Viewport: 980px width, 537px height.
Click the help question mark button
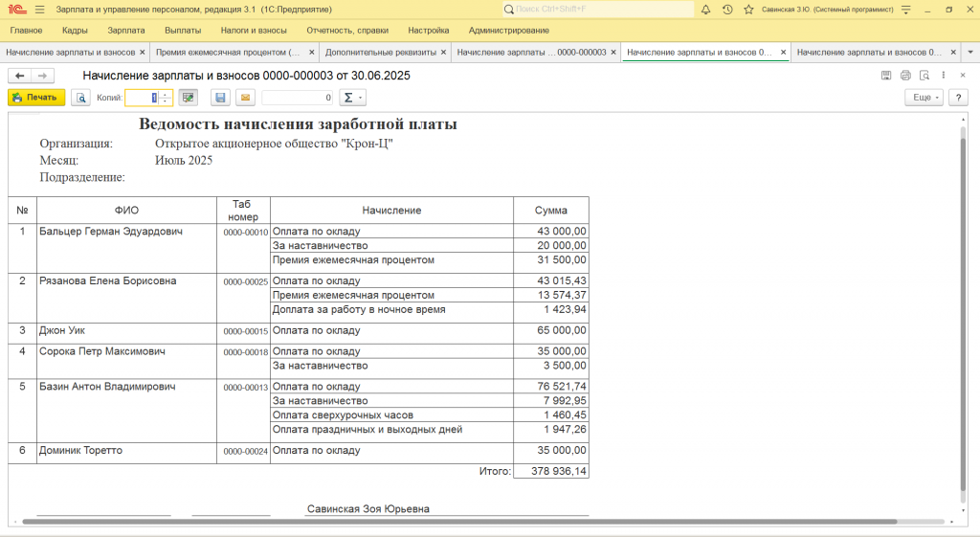[960, 97]
